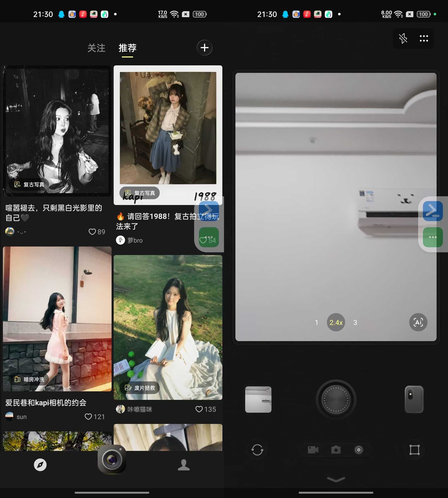Select photo capture mode icon
Viewport: 448px width, 498px height.
336,450
